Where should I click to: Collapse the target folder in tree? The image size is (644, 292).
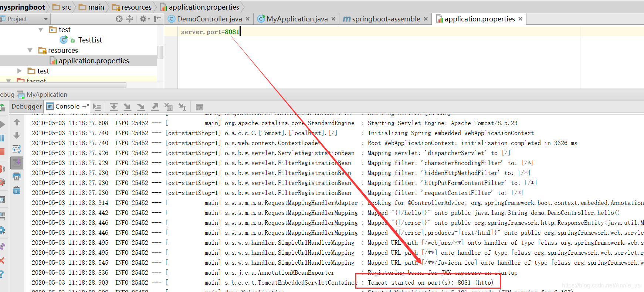click(x=9, y=80)
